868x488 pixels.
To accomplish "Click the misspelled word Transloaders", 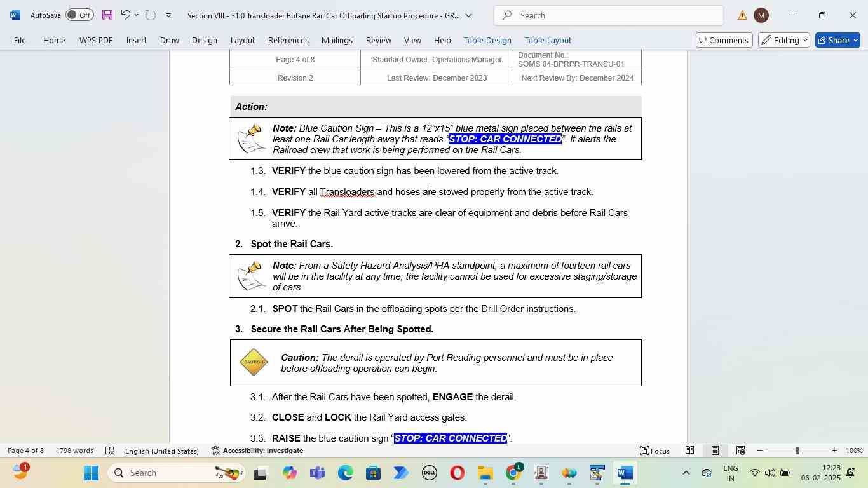I will [347, 192].
